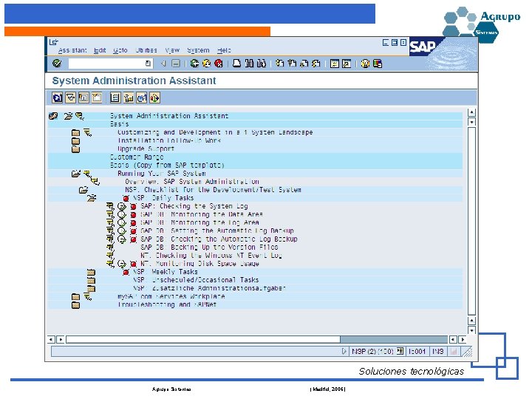
Task: Click the Create New Session icon
Action: point(335,64)
